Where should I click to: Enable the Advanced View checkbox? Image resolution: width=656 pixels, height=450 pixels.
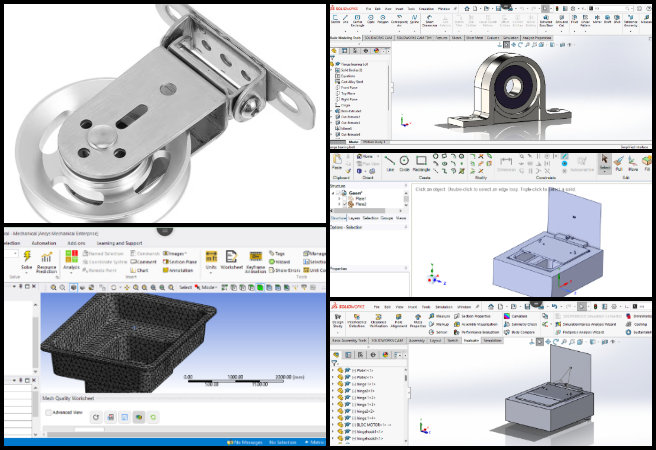tap(48, 412)
